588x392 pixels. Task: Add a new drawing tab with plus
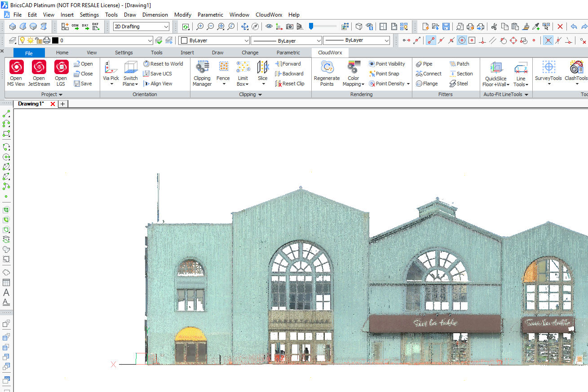[x=63, y=104]
